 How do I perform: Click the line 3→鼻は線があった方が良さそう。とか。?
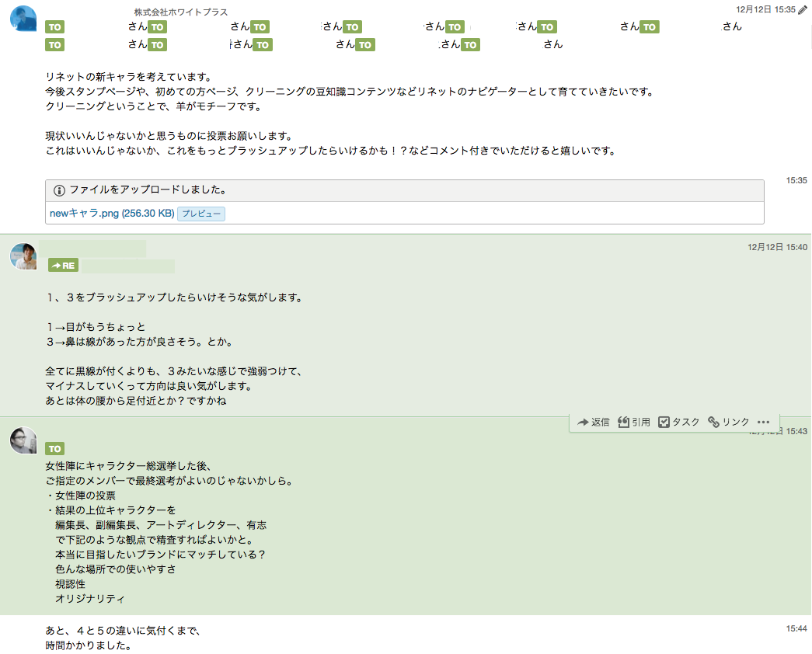141,342
